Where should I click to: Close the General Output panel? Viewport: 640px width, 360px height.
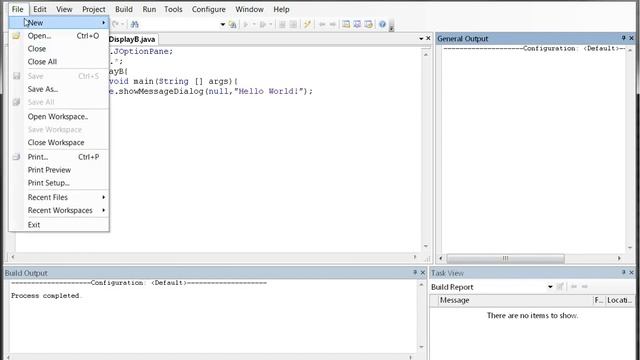point(631,38)
